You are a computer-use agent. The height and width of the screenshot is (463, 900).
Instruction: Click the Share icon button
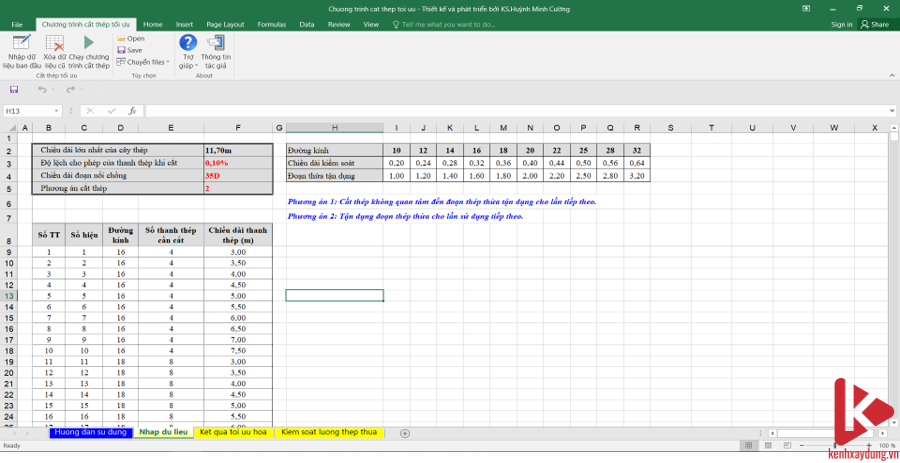coord(872,24)
